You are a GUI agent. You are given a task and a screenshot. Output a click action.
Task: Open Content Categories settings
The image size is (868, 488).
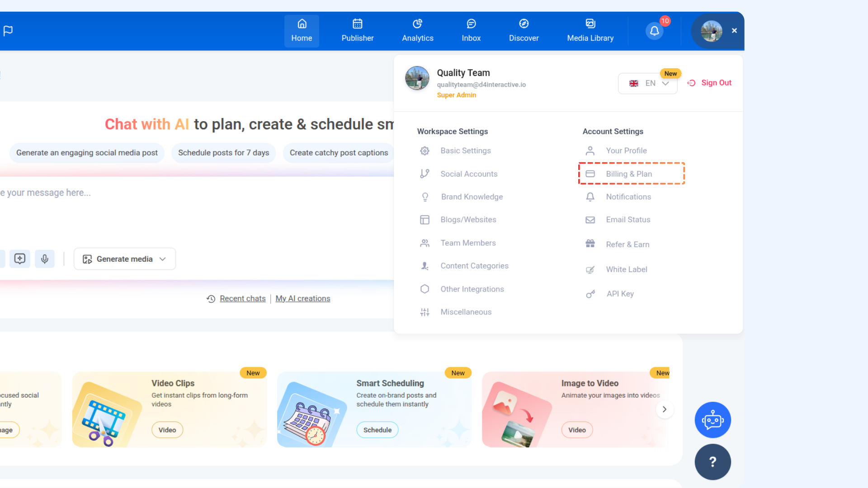474,266
